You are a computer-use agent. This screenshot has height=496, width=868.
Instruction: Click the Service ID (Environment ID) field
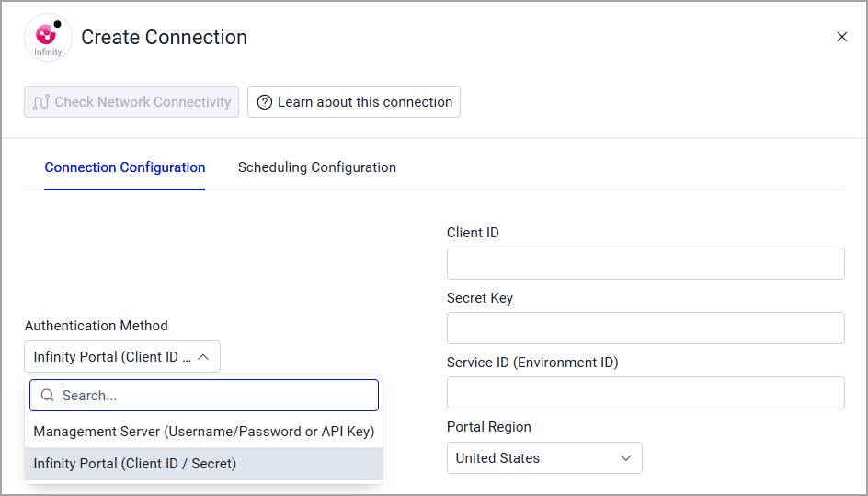click(x=645, y=393)
